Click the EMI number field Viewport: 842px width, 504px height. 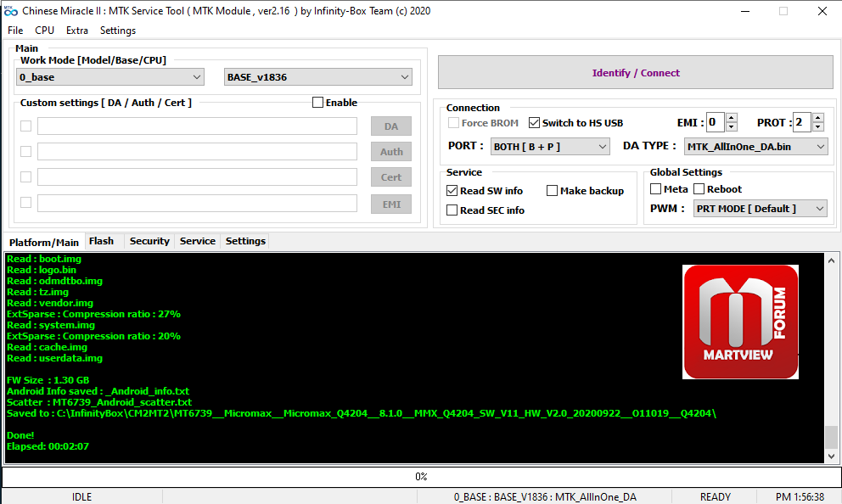pos(716,122)
